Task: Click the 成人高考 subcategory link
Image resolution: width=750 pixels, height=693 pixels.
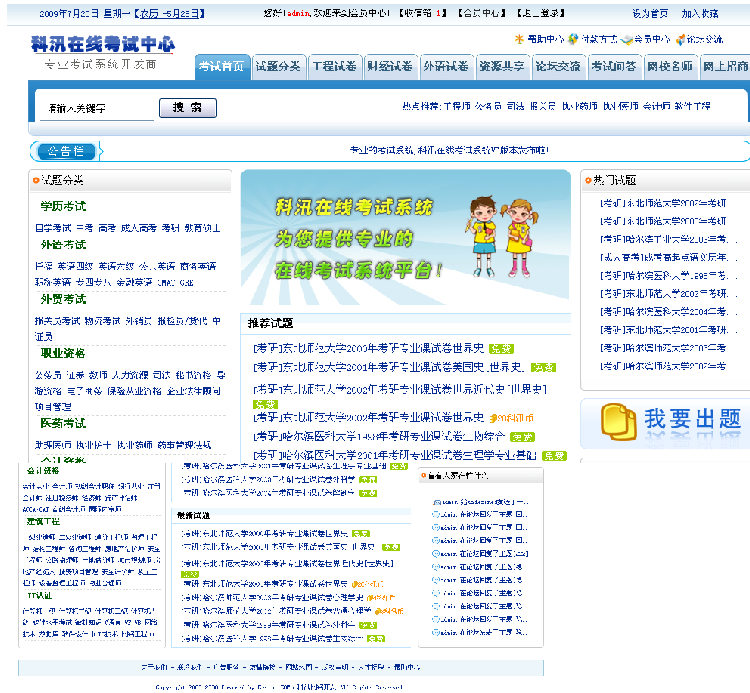Action: click(x=139, y=228)
